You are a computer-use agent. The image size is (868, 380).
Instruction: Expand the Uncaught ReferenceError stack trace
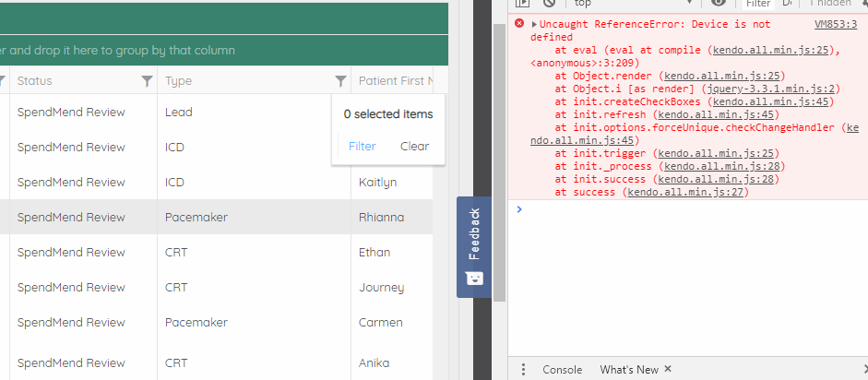coord(534,24)
